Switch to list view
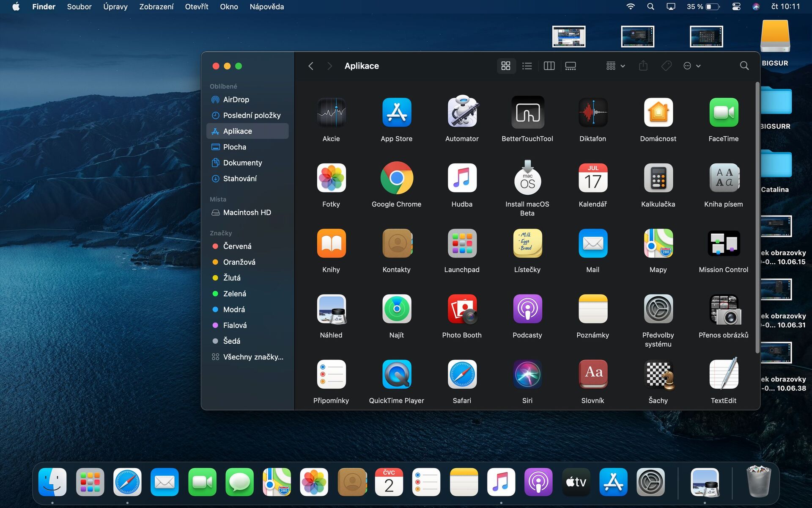The height and width of the screenshot is (508, 812). point(527,66)
